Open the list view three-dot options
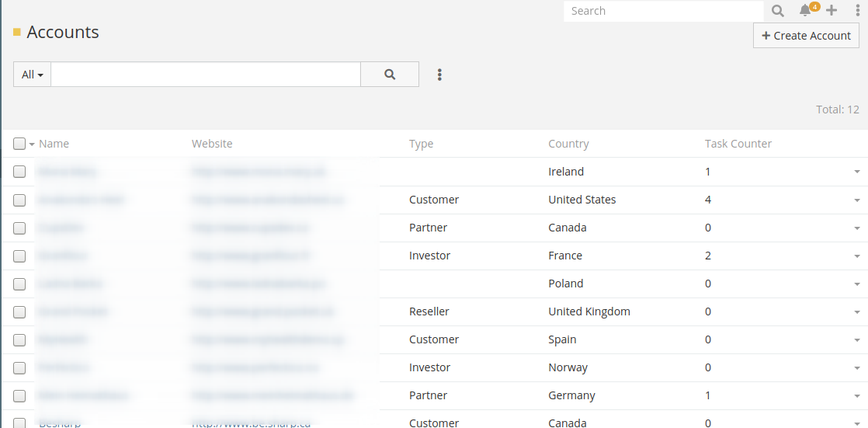The width and height of the screenshot is (868, 428). tap(439, 75)
